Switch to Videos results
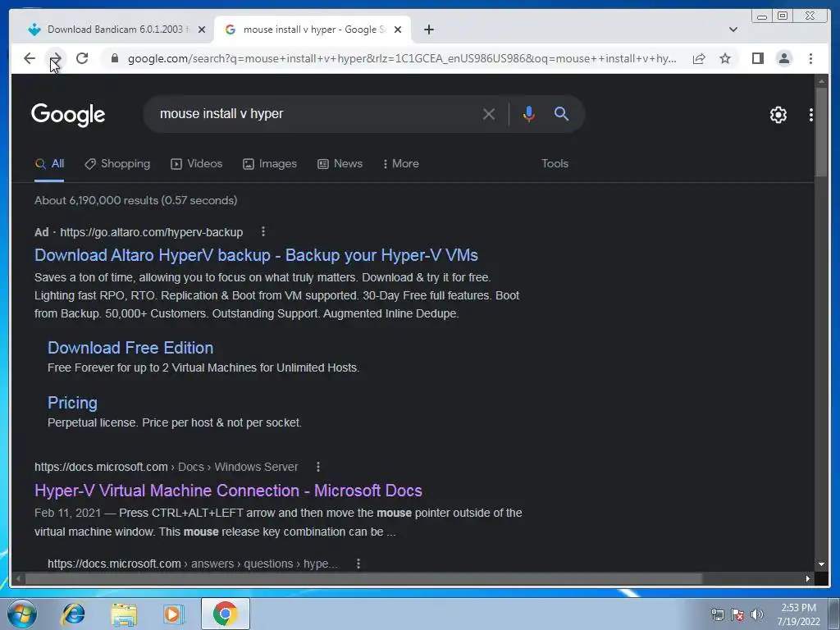 196,164
